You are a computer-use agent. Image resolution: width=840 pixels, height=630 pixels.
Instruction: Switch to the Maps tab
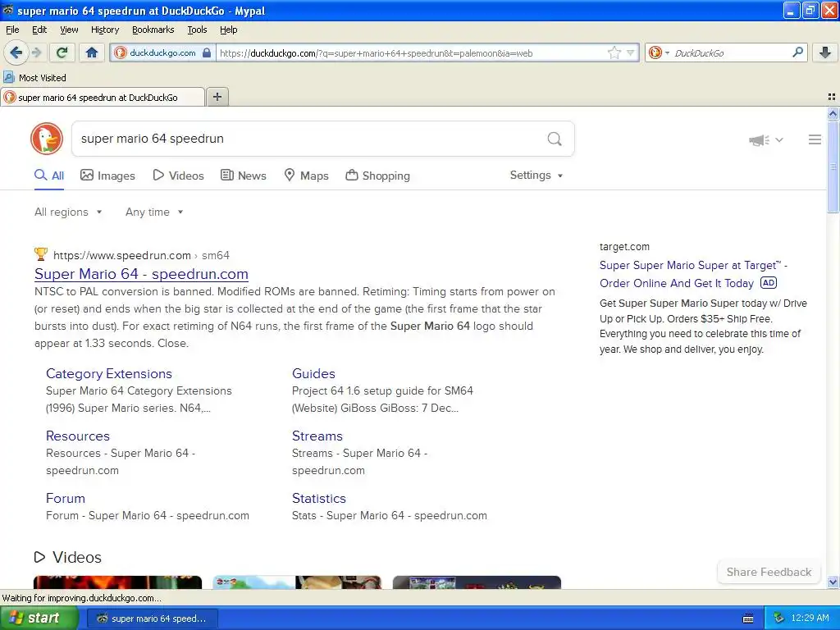tap(306, 176)
